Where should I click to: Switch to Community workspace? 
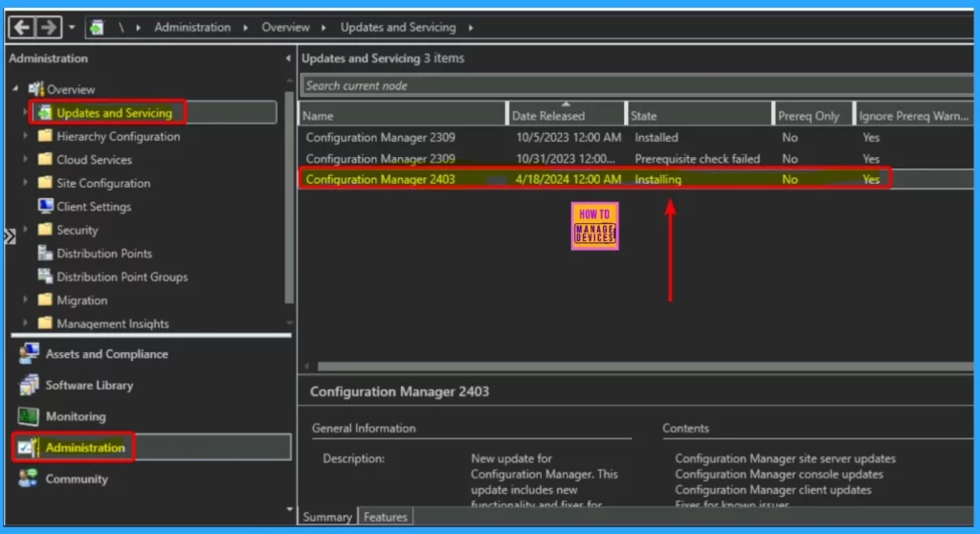tap(77, 479)
